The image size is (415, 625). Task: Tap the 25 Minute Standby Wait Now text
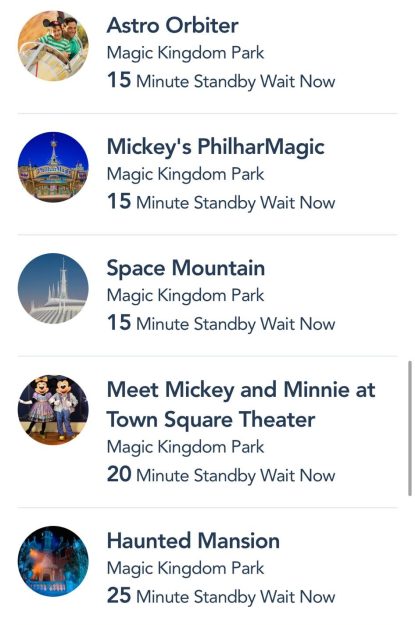point(221,596)
